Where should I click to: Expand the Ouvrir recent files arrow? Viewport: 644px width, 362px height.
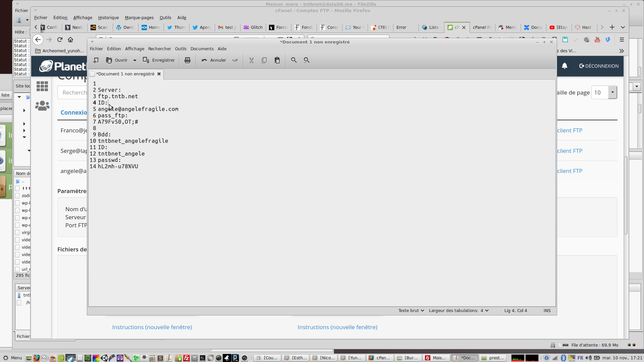click(x=135, y=60)
